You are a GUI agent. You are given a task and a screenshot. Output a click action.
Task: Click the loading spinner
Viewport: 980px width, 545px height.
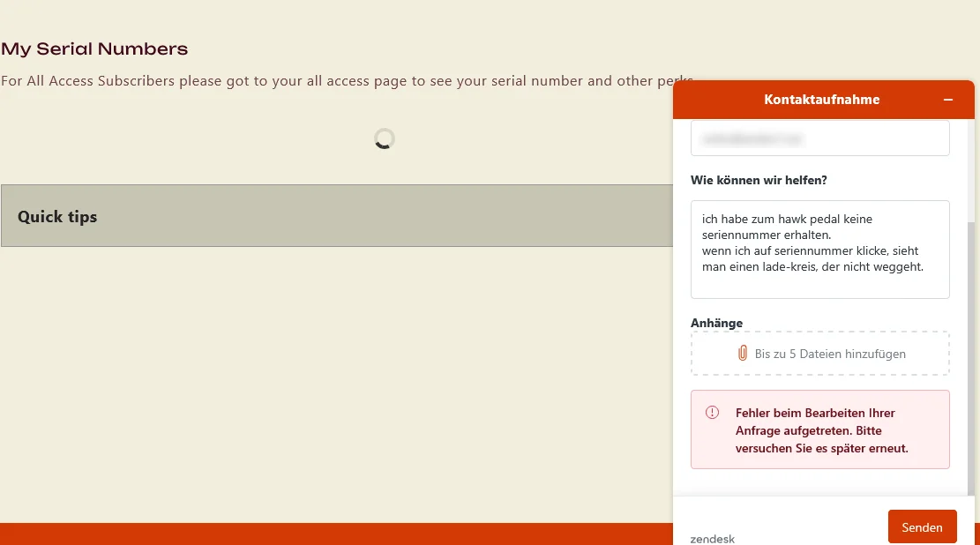point(385,138)
